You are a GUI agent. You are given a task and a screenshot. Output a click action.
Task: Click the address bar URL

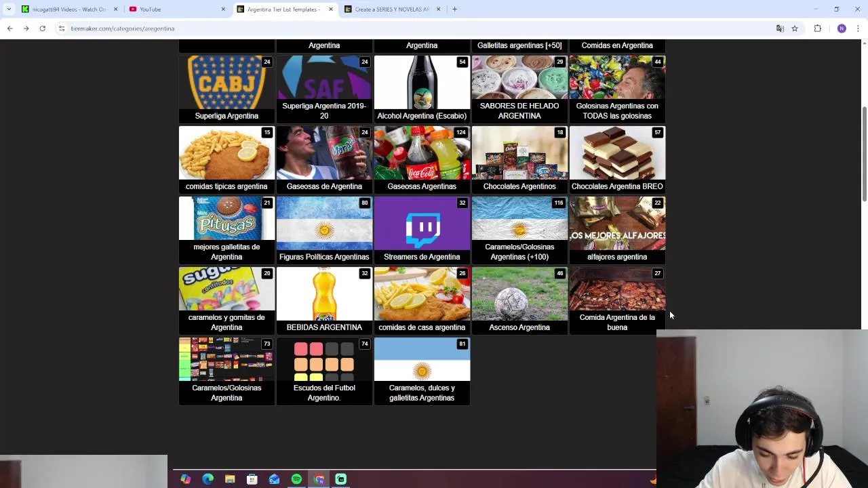pos(123,28)
